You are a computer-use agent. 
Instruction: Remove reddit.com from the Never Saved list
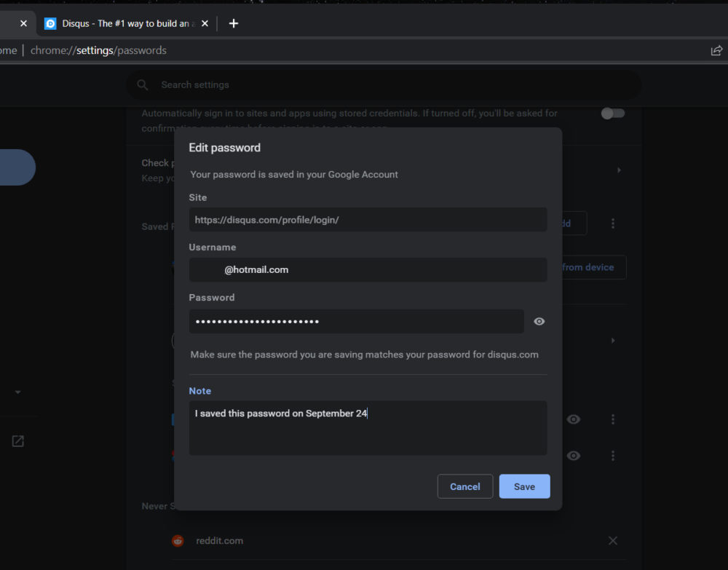click(613, 541)
